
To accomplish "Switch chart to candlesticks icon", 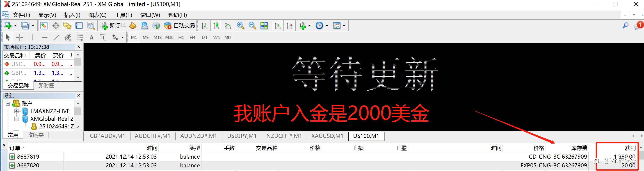I will tap(216, 25).
